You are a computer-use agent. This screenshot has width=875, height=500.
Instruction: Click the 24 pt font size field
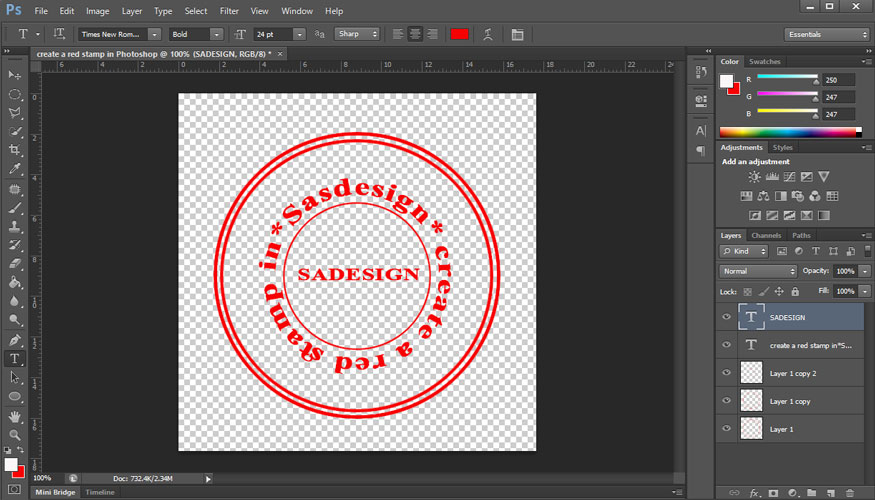[x=270, y=34]
